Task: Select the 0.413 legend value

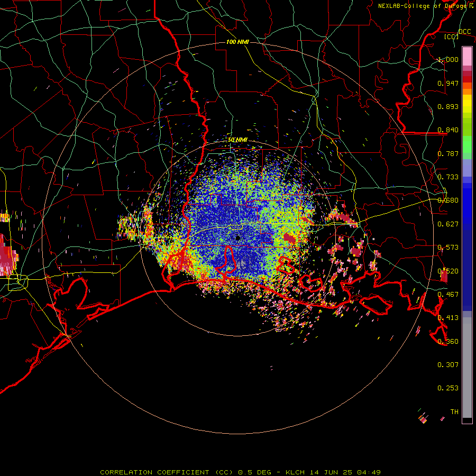Action: [448, 318]
